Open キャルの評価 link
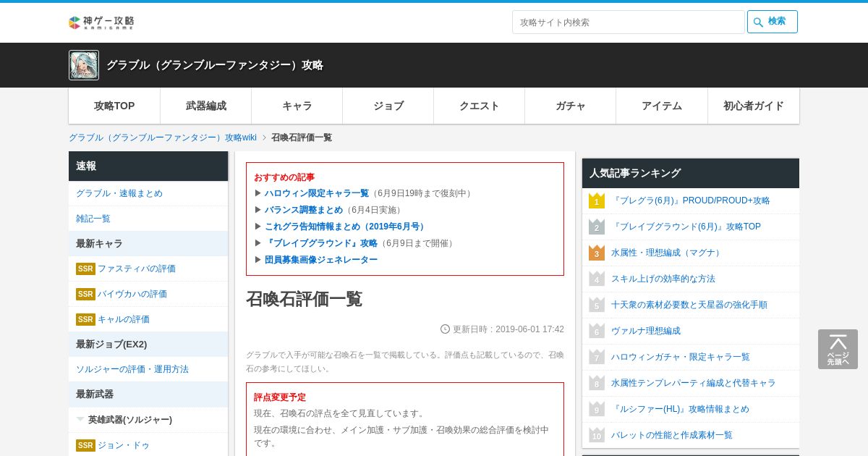868x456 pixels. (x=124, y=319)
